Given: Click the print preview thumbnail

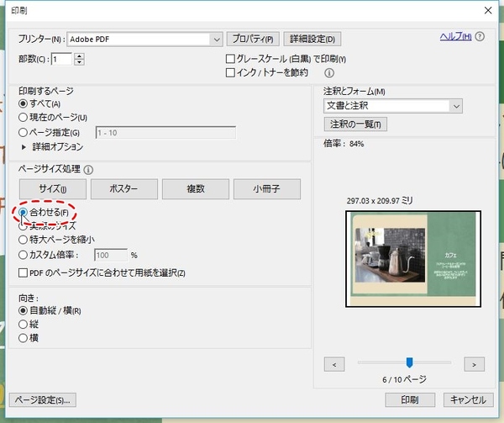Looking at the screenshot, I should tap(413, 259).
